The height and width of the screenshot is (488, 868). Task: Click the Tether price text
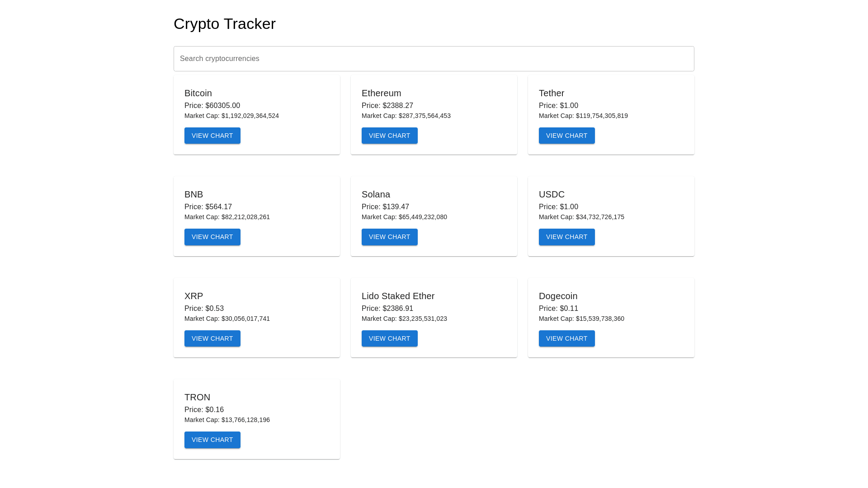558,105
